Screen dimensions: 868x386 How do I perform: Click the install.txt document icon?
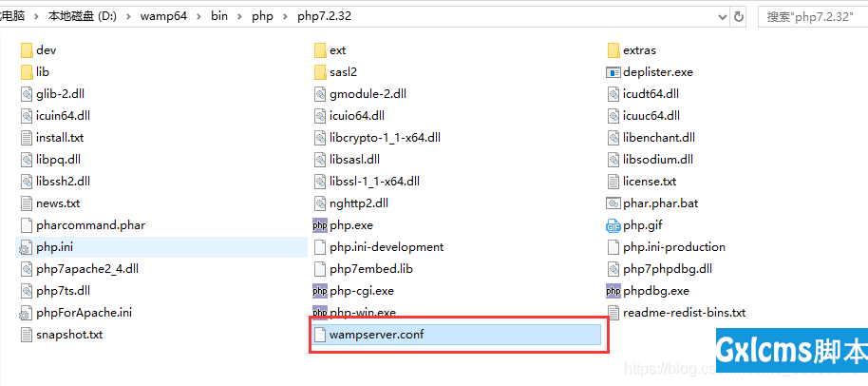[27, 138]
